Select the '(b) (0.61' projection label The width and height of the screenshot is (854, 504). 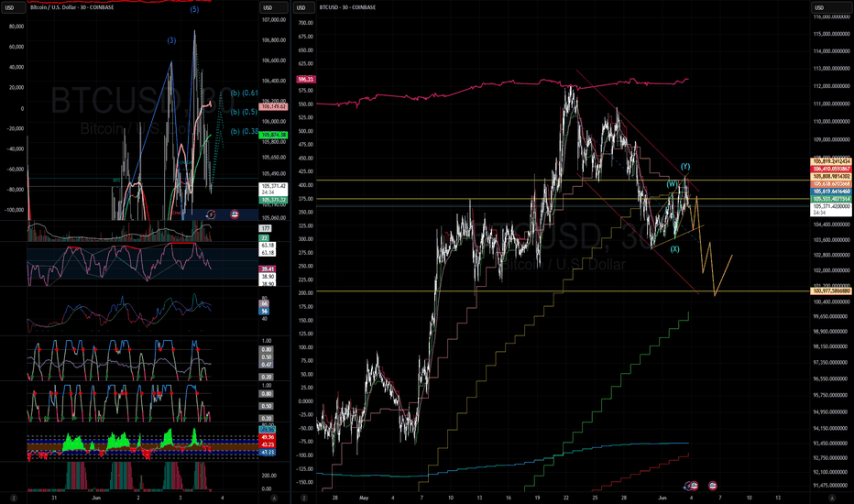point(244,93)
